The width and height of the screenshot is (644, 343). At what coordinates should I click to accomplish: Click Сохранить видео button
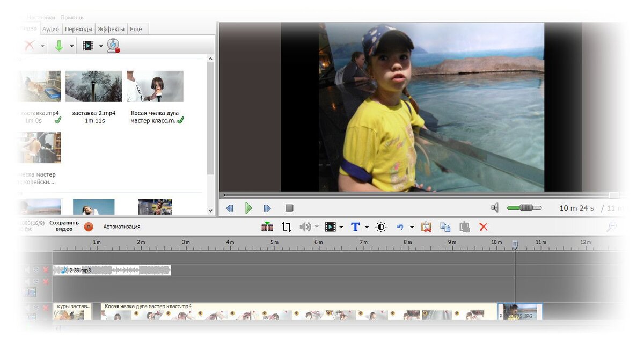click(64, 226)
